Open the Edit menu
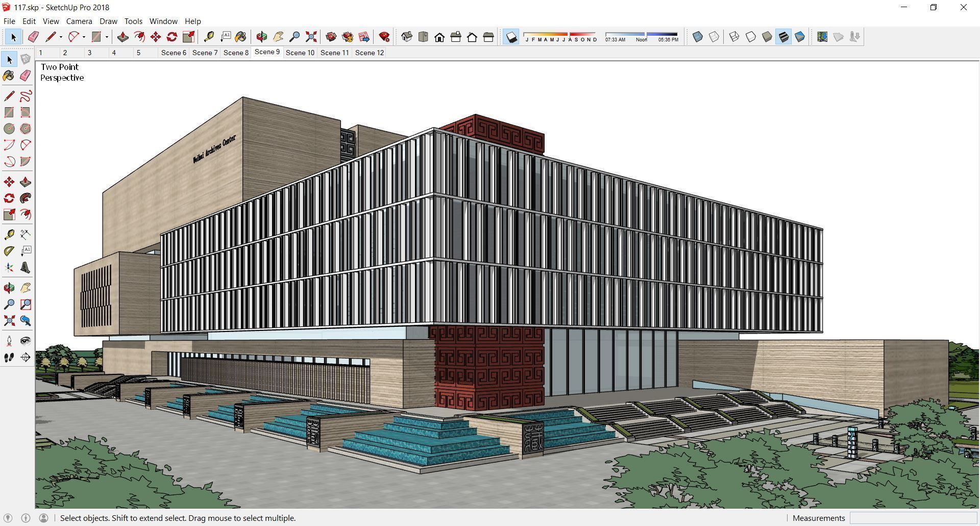Viewport: 980px width, 526px height. (29, 21)
